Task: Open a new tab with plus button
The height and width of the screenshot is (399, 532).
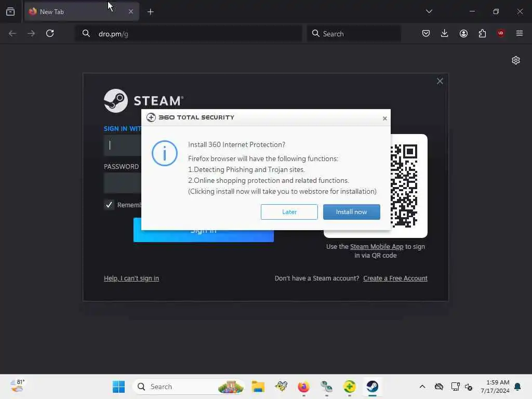Action: tap(150, 12)
